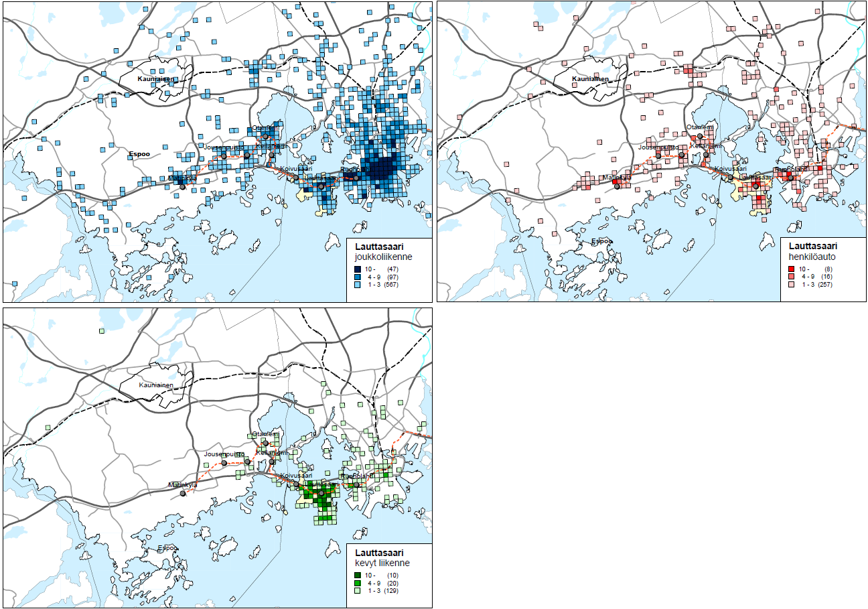Click the Kauniainen label on the joukkoliikenne map
This screenshot has width=868, height=609.
156,79
